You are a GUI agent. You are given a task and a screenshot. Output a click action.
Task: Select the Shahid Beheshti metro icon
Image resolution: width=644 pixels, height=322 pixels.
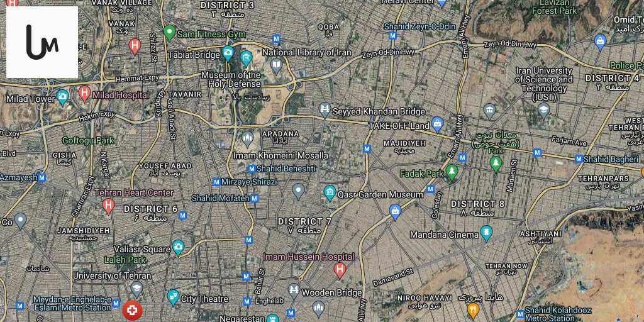[x=252, y=169]
